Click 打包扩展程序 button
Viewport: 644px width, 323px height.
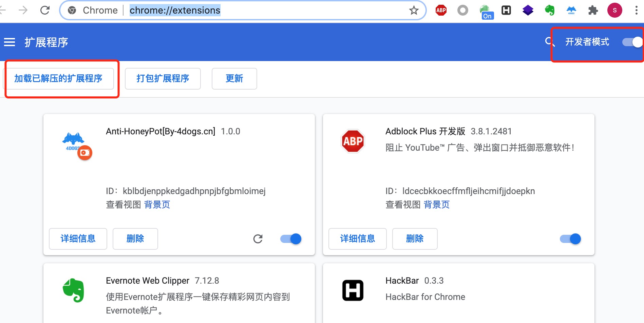(163, 79)
